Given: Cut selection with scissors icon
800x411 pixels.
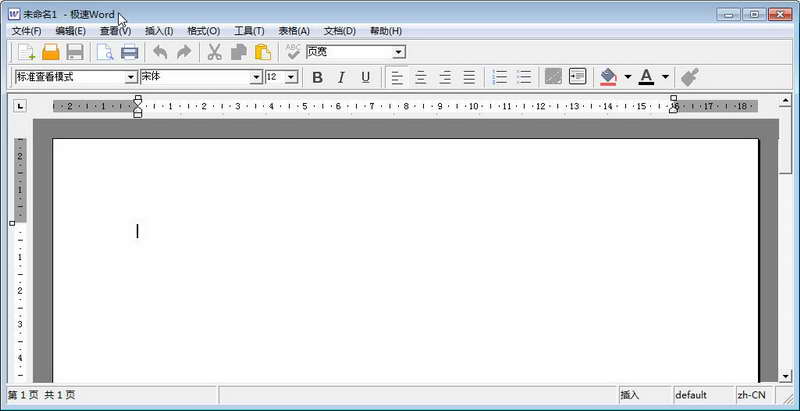Looking at the screenshot, I should tap(214, 52).
